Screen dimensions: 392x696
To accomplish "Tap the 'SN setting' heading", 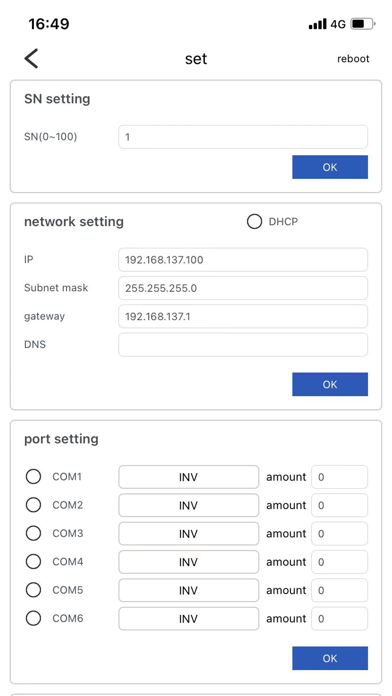I will pyautogui.click(x=57, y=99).
